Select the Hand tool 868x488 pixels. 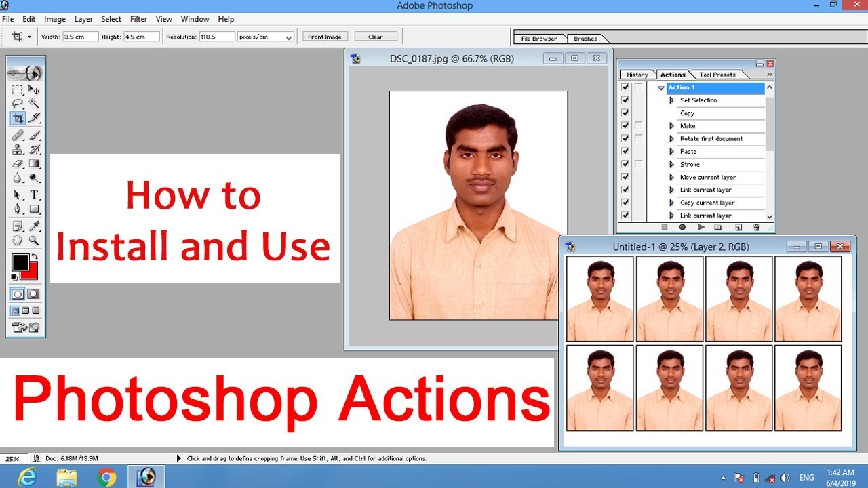18,241
